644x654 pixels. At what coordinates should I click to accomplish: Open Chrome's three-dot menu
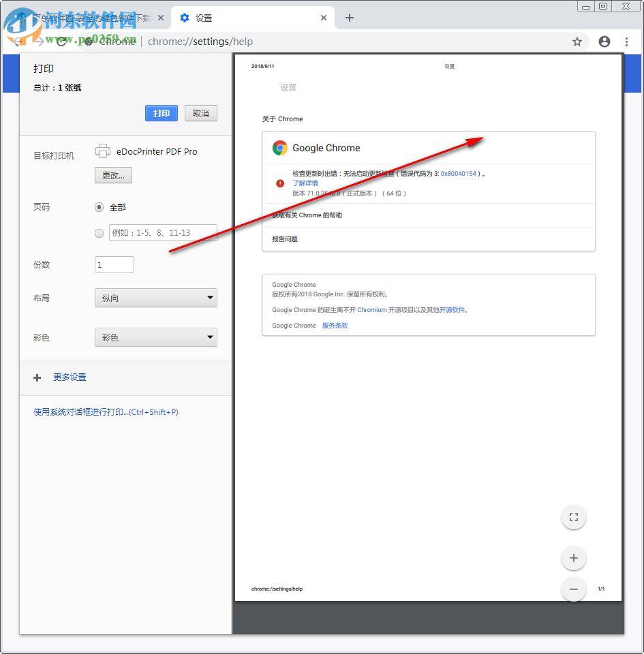pyautogui.click(x=627, y=42)
